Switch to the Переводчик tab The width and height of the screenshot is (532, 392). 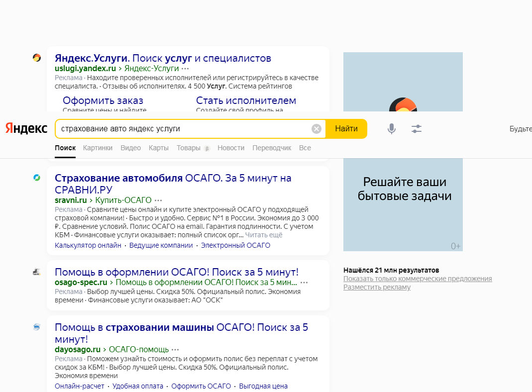(272, 148)
